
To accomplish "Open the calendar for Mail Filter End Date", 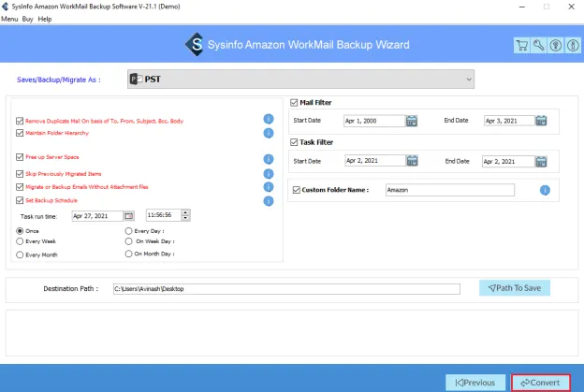I will pos(540,121).
